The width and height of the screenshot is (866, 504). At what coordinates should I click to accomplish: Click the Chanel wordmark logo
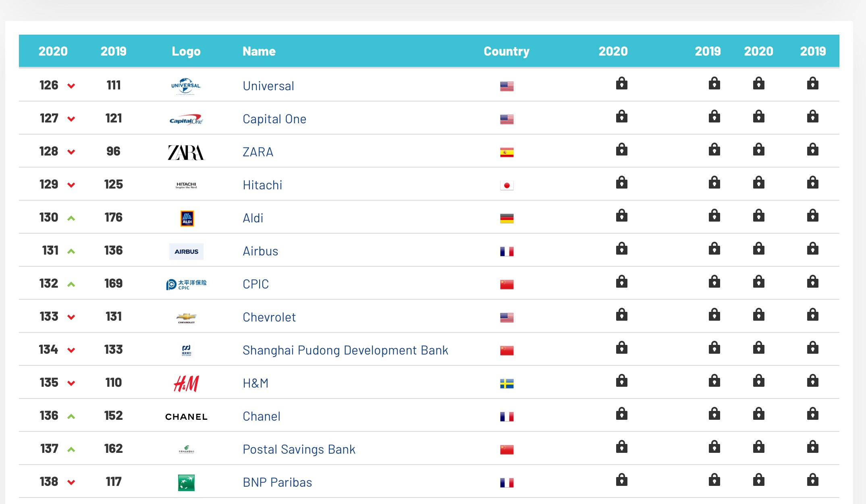point(186,417)
